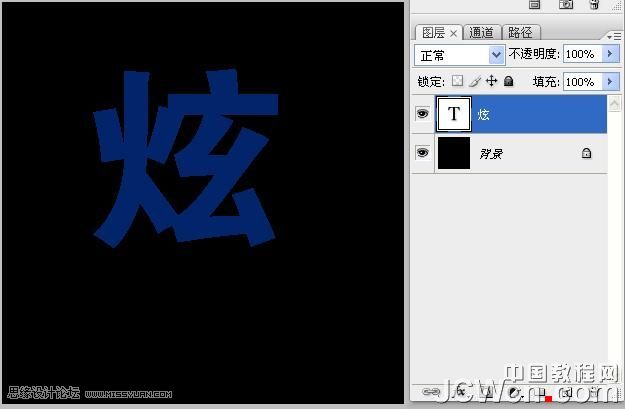Toggle lock position move icon
This screenshot has height=409, width=625.
point(491,81)
